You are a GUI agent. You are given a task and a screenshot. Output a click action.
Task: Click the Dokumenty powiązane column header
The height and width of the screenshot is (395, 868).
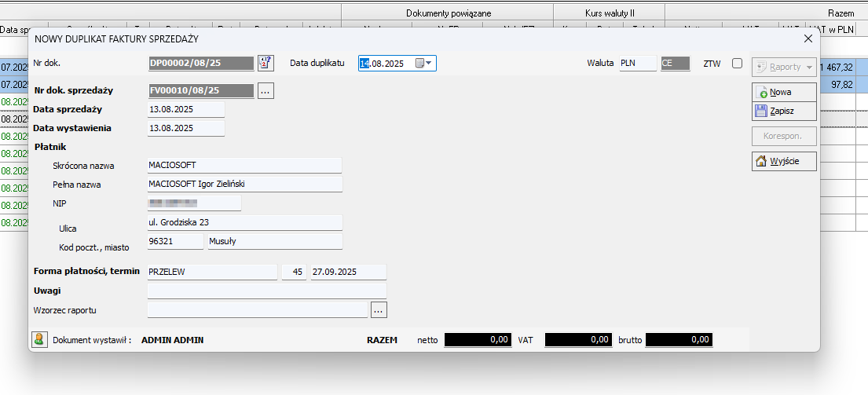pyautogui.click(x=449, y=13)
